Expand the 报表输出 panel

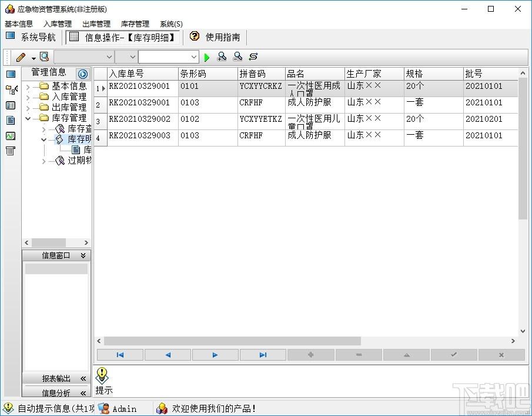point(83,378)
